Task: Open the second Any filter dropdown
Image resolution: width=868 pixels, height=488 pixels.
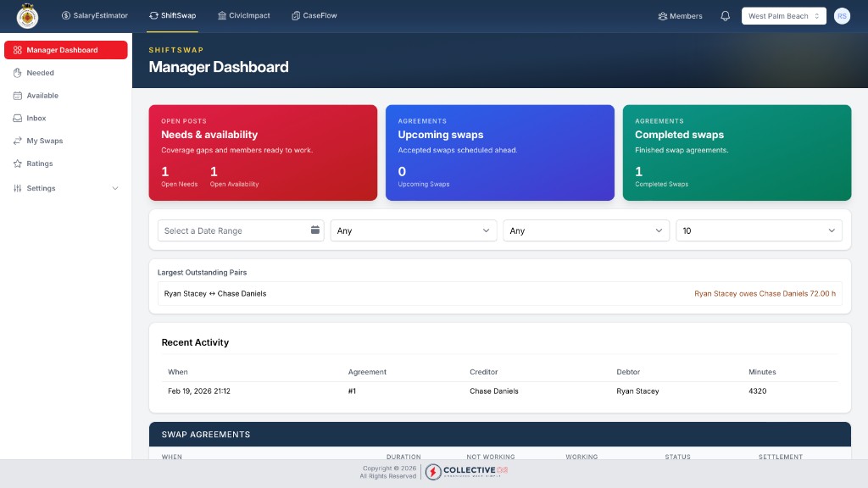Action: click(587, 230)
